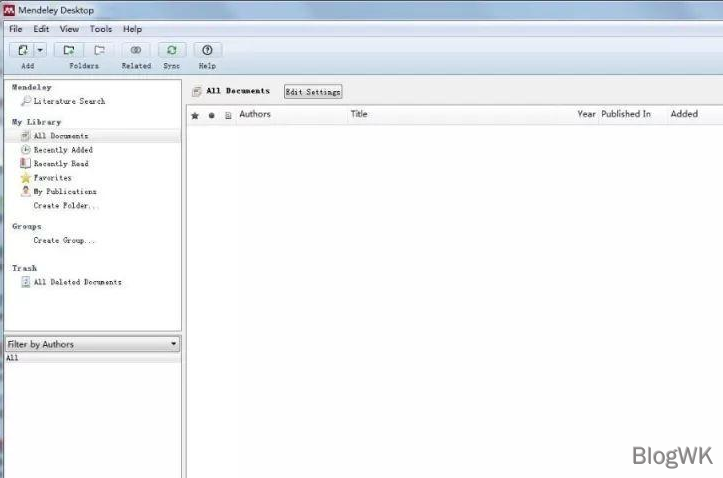Select Favorites in the library sidebar

(x=52, y=178)
